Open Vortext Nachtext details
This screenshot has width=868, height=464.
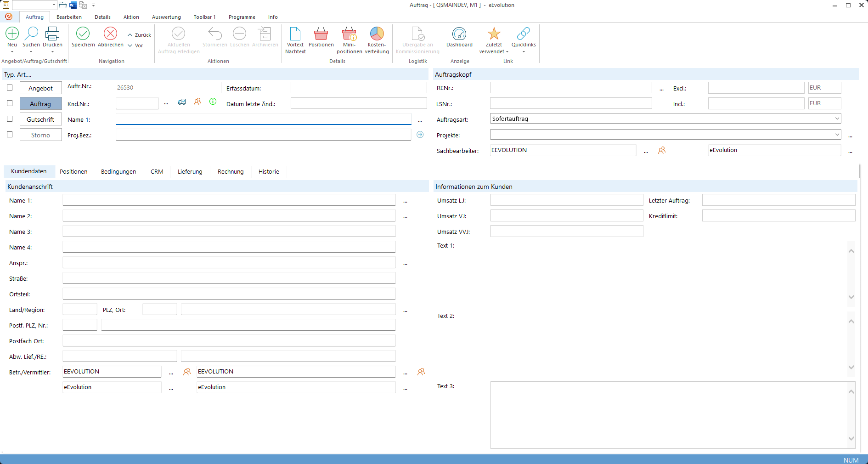tap(295, 40)
